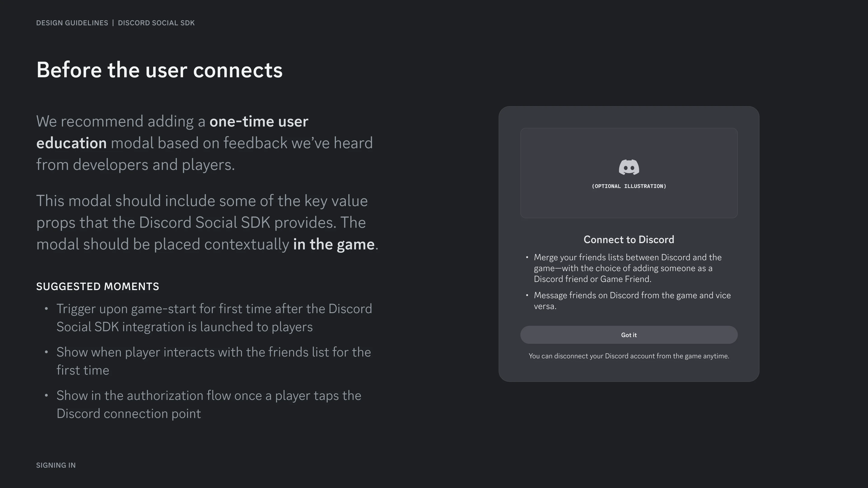Click the optional illustration placeholder box
868x488 pixels.
tap(629, 173)
